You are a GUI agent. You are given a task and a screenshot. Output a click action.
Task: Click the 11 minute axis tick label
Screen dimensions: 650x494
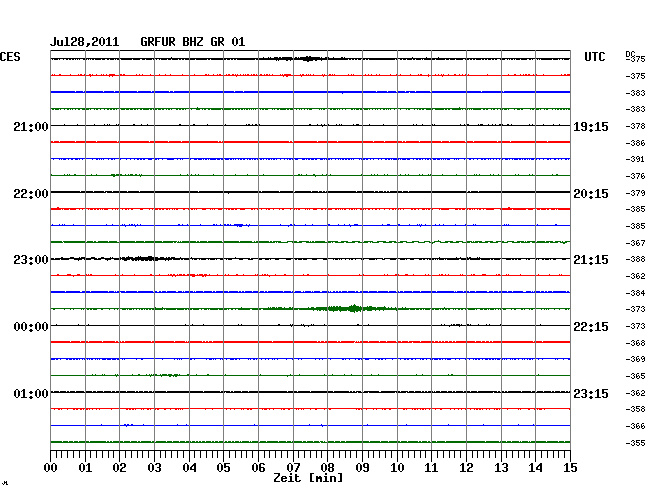431,468
